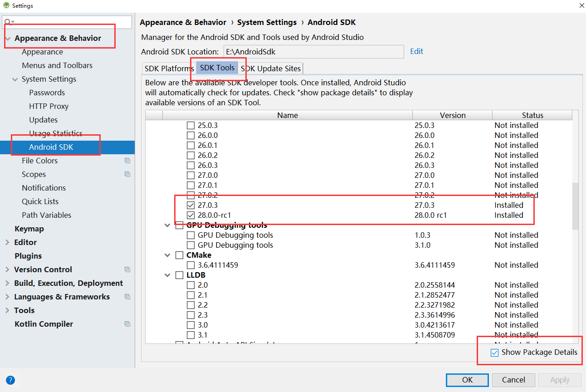This screenshot has width=586, height=392.
Task: Switch to the SDK Platforms tab
Action: pyautogui.click(x=169, y=69)
